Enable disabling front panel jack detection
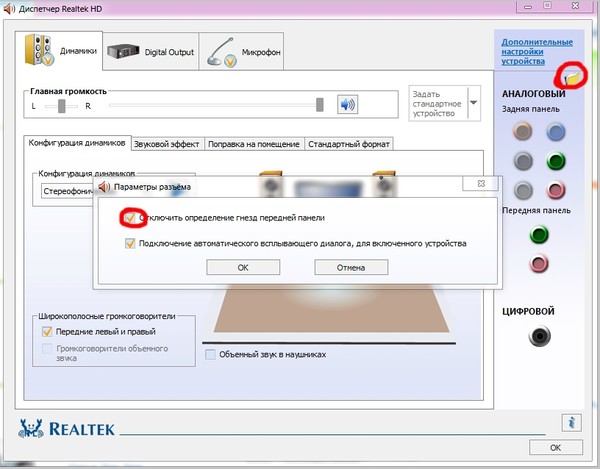600x469 pixels. [x=130, y=218]
